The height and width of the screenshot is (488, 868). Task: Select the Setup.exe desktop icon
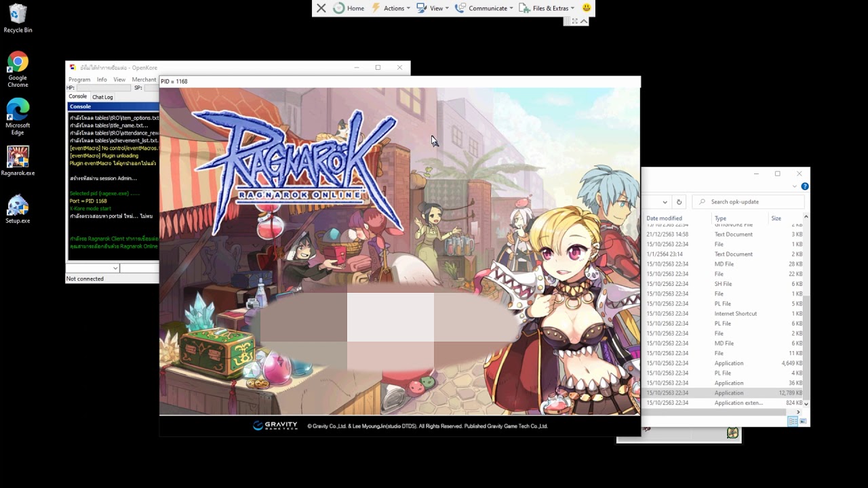(x=18, y=209)
